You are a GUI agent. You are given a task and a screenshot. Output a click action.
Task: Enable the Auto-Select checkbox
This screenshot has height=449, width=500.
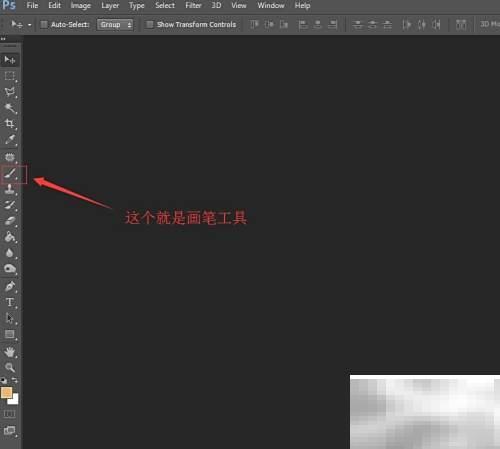point(44,24)
